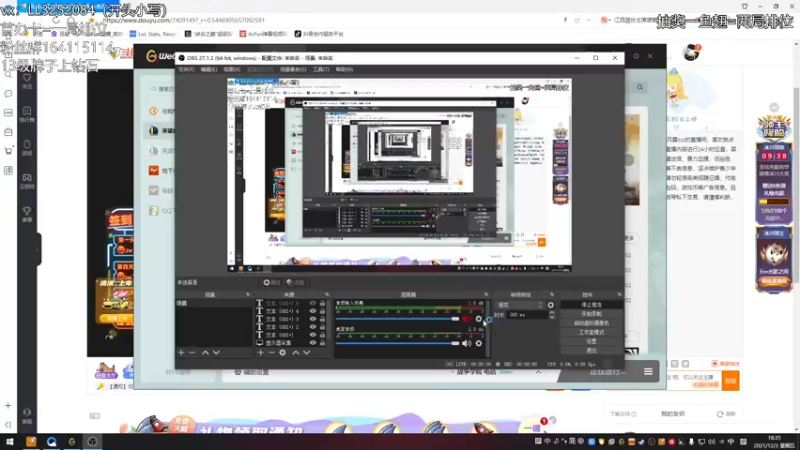Click 开始录制 start recording button

coord(591,314)
